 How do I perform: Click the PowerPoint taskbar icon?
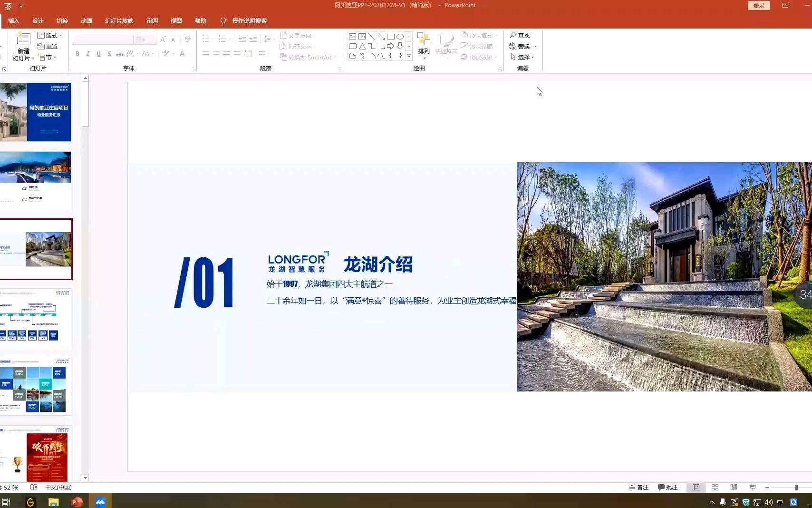coord(77,502)
